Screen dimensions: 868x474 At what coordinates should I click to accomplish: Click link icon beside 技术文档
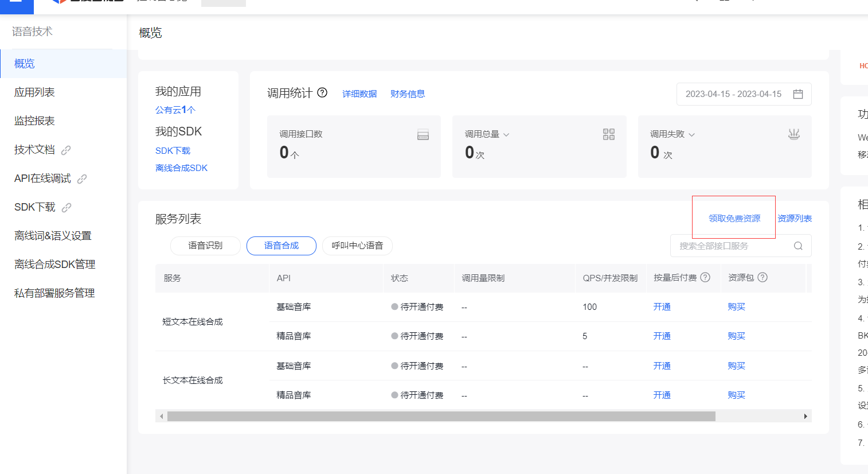coord(66,150)
